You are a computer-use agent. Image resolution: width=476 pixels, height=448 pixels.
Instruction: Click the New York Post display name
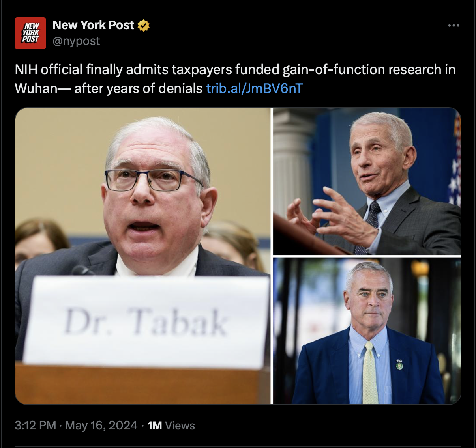pos(94,25)
